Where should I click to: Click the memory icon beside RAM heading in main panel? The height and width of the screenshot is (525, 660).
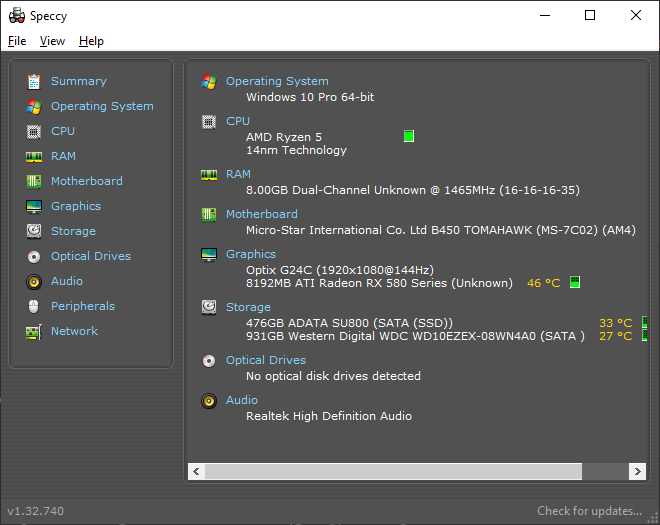(x=209, y=175)
